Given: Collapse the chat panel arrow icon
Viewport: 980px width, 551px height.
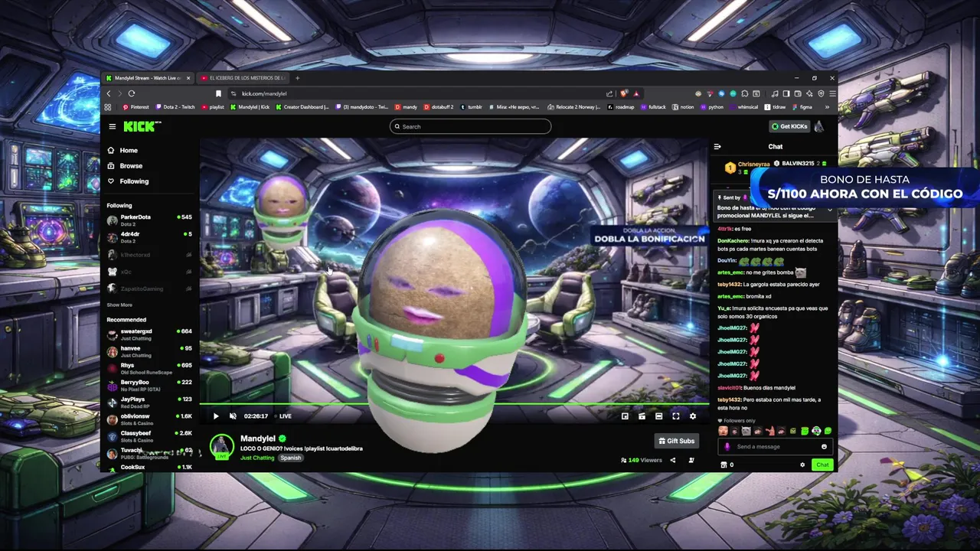Looking at the screenshot, I should tap(717, 146).
